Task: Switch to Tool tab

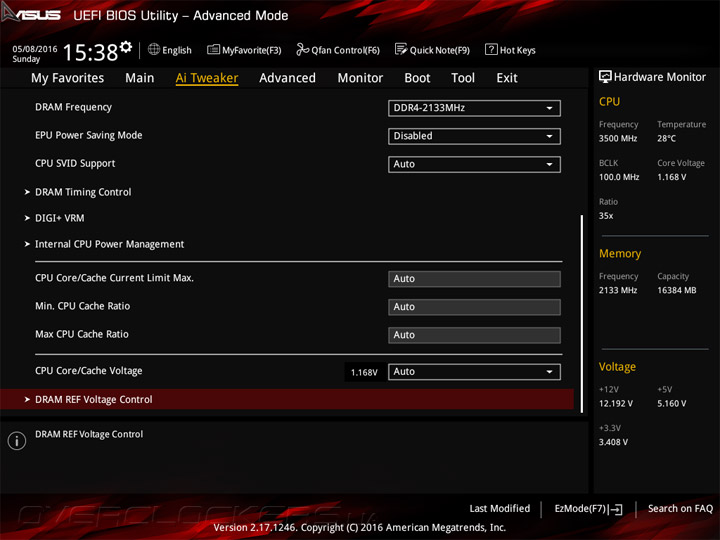Action: [x=463, y=78]
